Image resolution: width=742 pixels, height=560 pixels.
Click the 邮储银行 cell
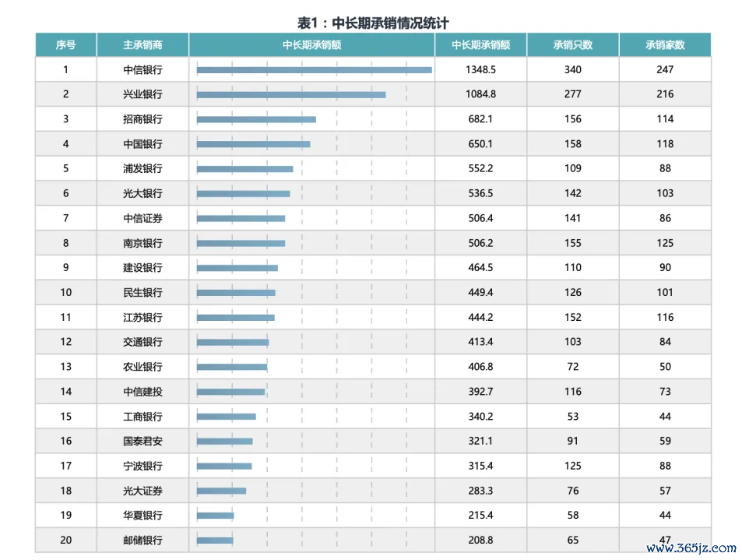click(x=142, y=540)
